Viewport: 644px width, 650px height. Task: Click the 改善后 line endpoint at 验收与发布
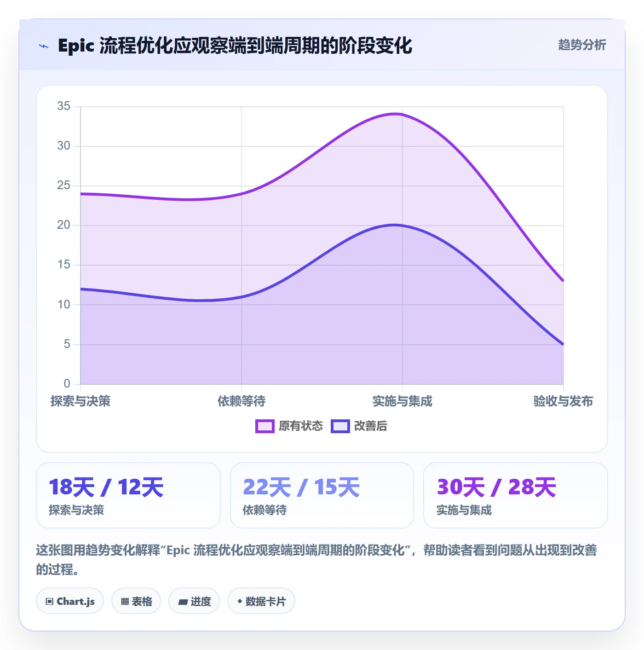click(563, 344)
